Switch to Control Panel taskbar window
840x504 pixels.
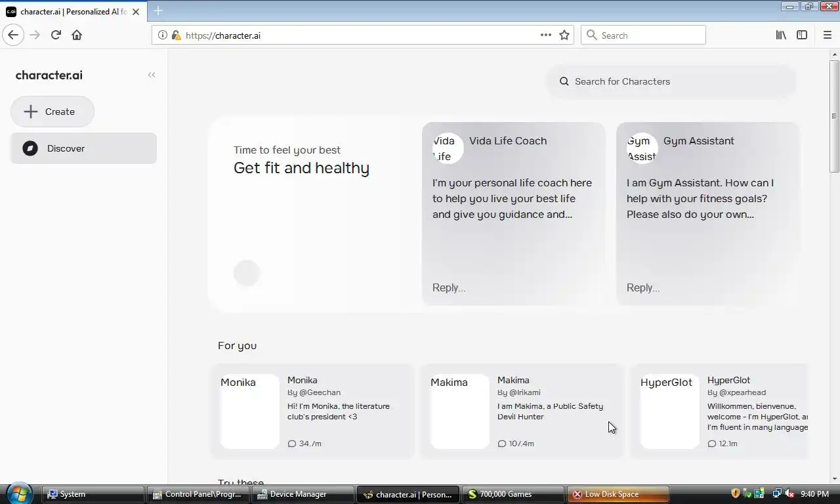[198, 494]
